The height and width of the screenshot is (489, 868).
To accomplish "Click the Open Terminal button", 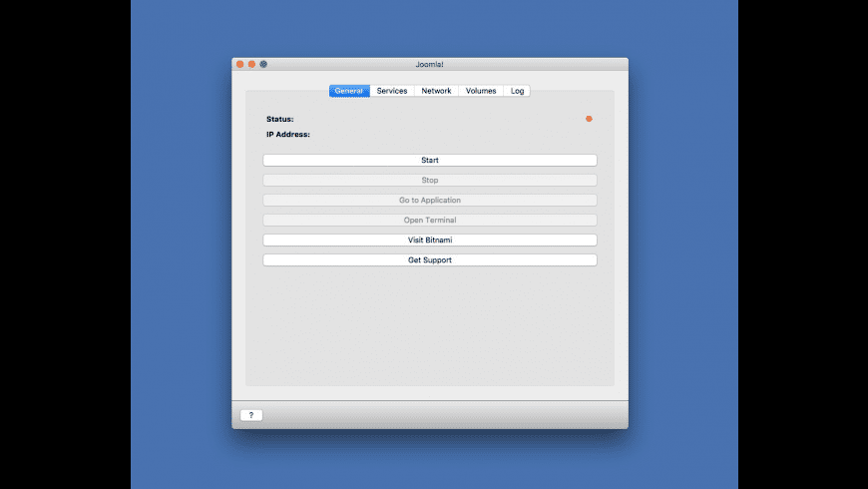I will pos(430,220).
